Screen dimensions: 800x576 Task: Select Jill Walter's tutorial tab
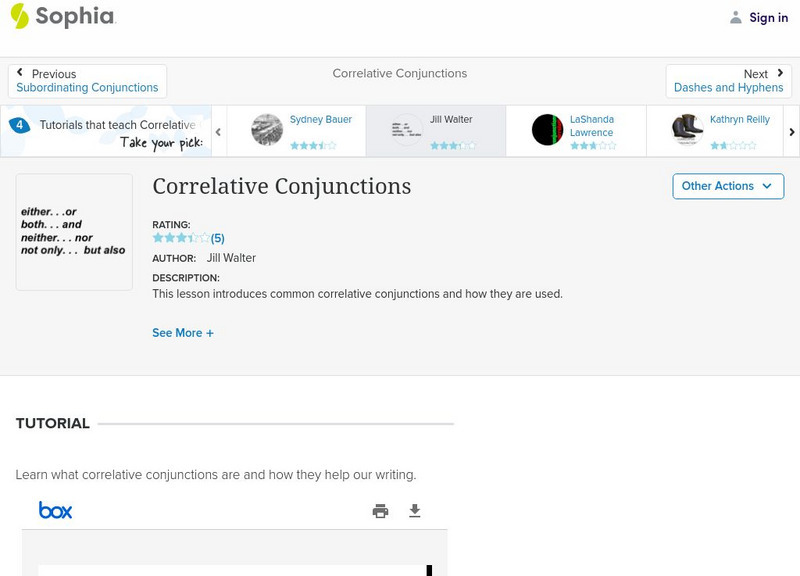point(435,131)
